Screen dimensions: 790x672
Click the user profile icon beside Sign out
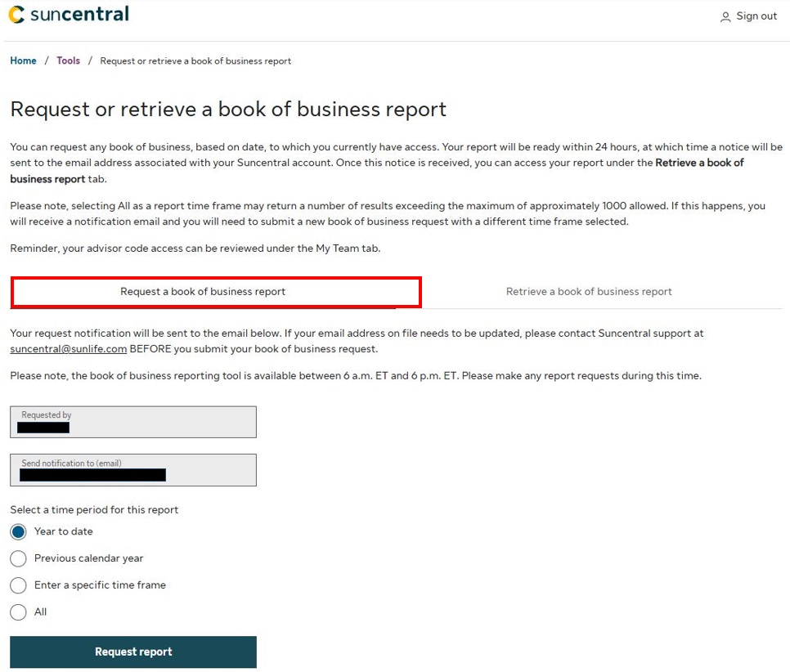click(725, 17)
